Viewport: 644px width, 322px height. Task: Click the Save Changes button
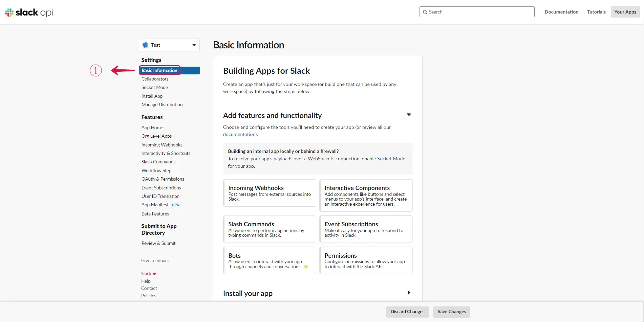click(452, 312)
